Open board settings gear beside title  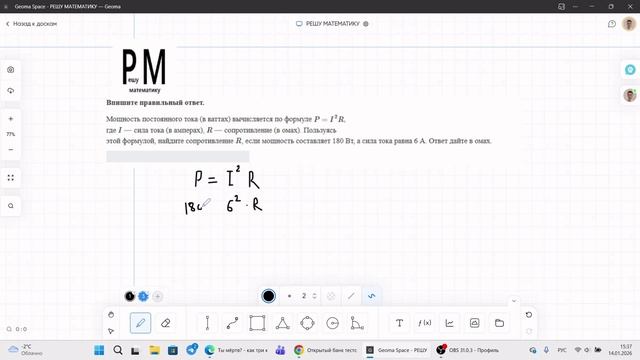point(366,24)
